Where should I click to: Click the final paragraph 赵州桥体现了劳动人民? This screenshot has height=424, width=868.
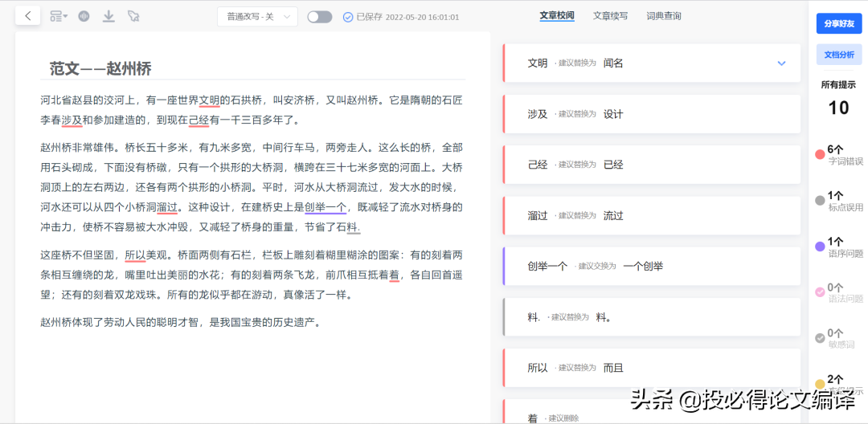pyautogui.click(x=181, y=322)
